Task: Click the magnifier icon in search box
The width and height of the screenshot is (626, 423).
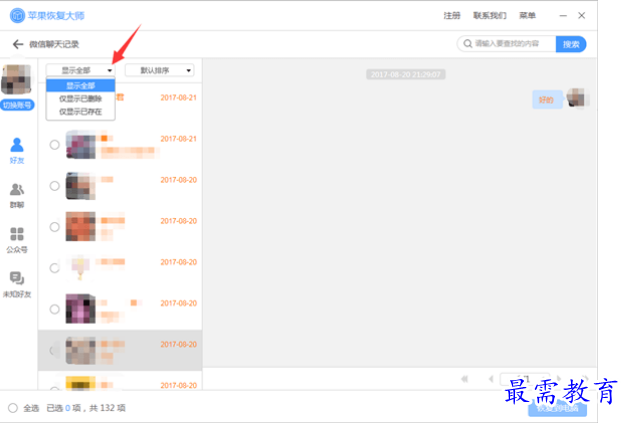Action: [468, 43]
